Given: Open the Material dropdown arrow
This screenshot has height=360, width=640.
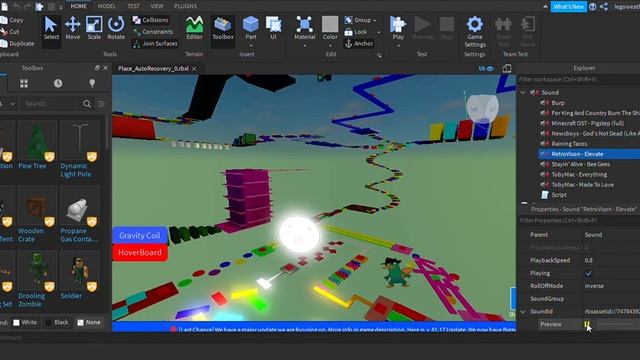Looking at the screenshot, I should 304,46.
